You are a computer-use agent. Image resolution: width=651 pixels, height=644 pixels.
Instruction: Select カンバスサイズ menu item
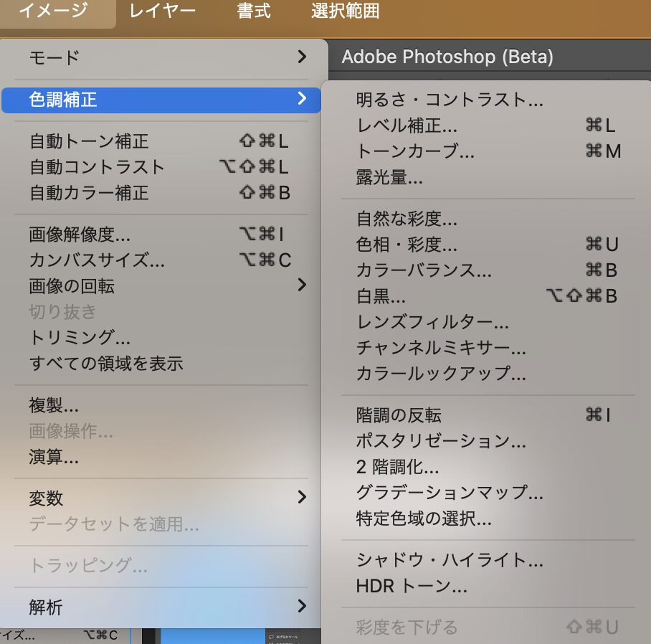point(97,260)
